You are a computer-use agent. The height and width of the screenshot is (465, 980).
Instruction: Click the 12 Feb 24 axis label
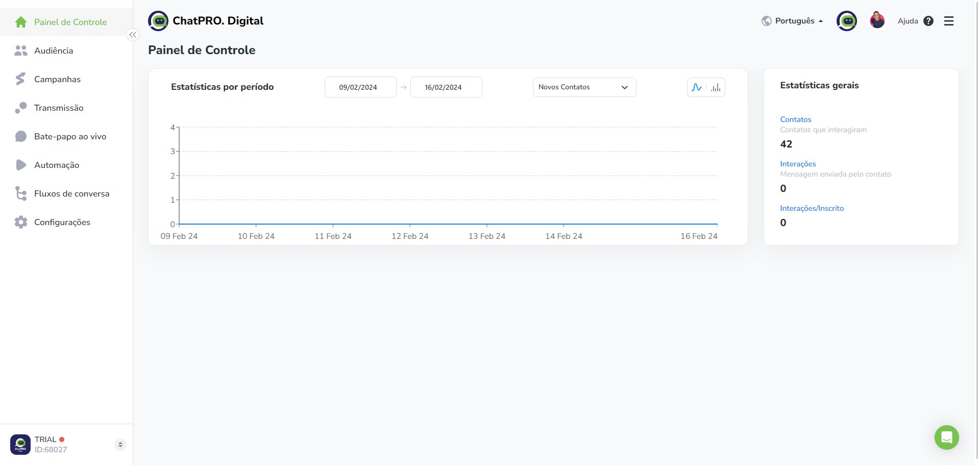coord(410,236)
